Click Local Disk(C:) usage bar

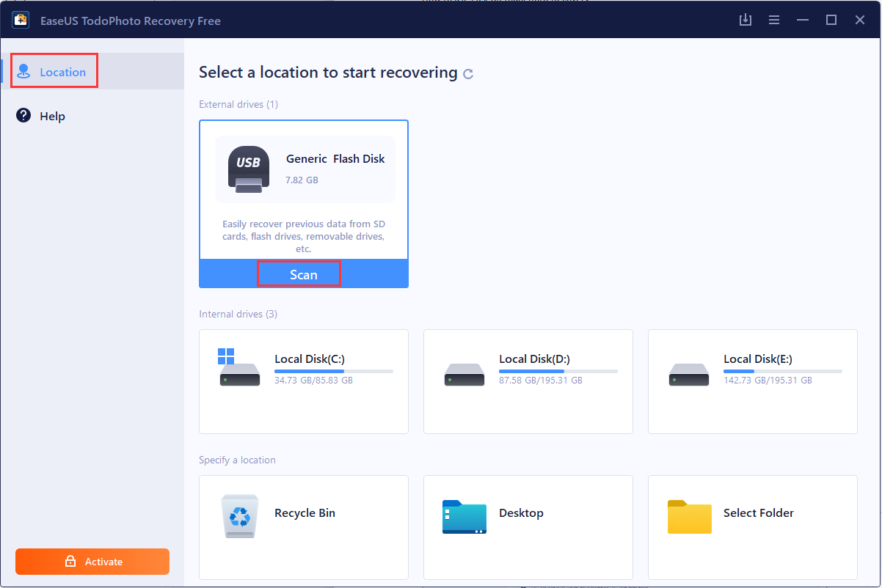tap(334, 371)
